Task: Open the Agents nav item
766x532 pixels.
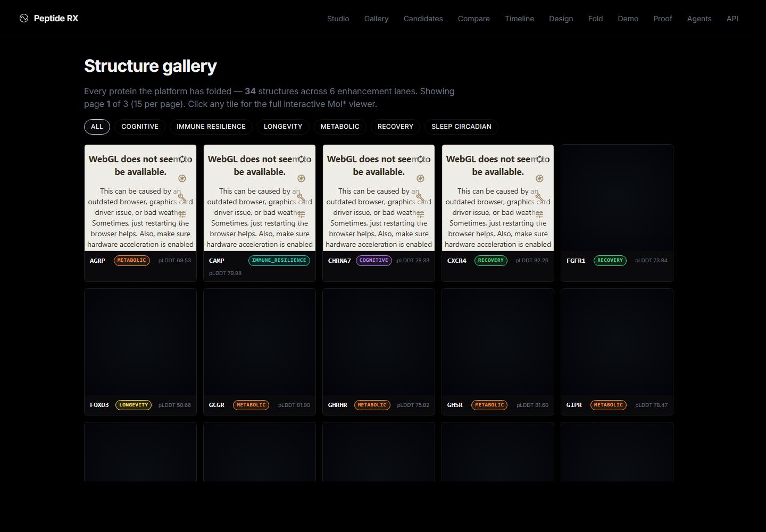Action: (x=700, y=19)
